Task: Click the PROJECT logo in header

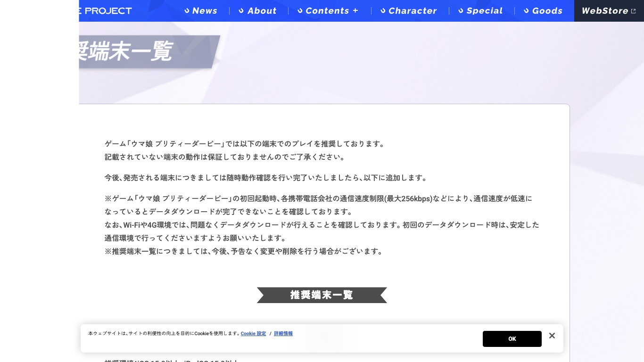Action: 106,11
